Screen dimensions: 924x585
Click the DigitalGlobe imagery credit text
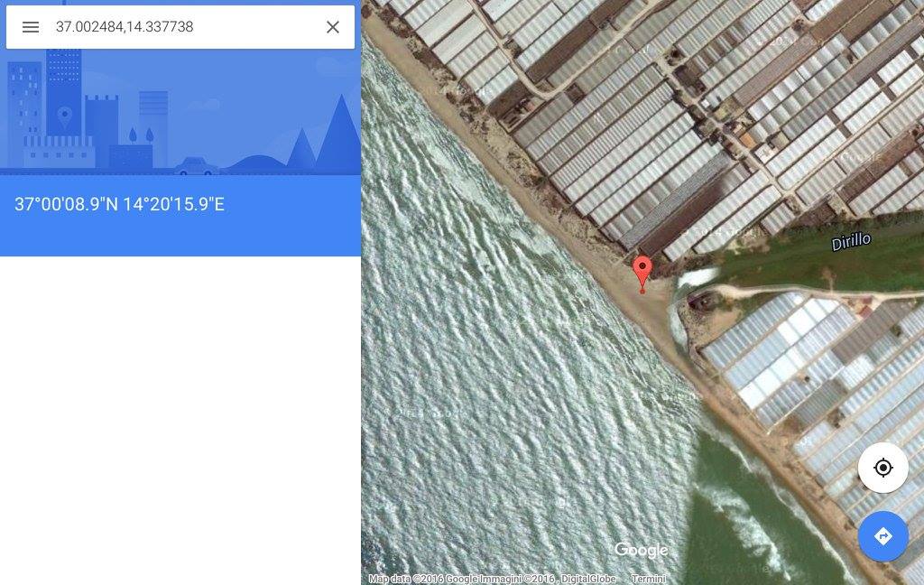point(588,579)
